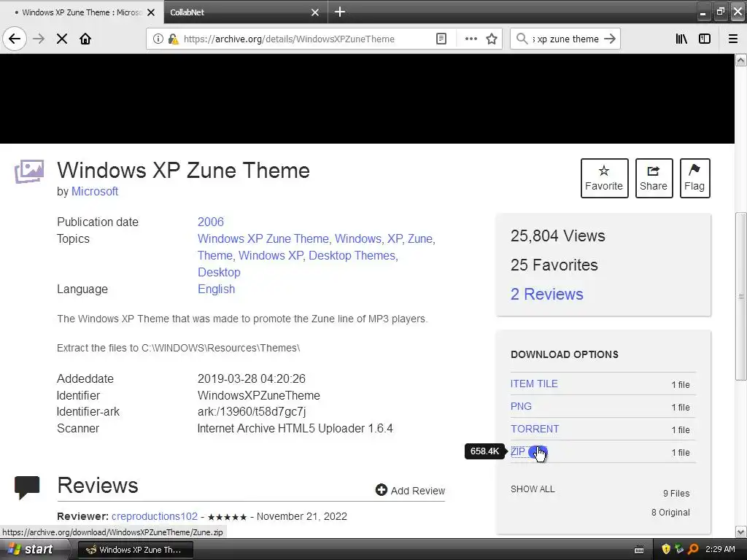Open the 'Desktop' topic link
Image resolution: width=747 pixels, height=560 pixels.
click(219, 272)
